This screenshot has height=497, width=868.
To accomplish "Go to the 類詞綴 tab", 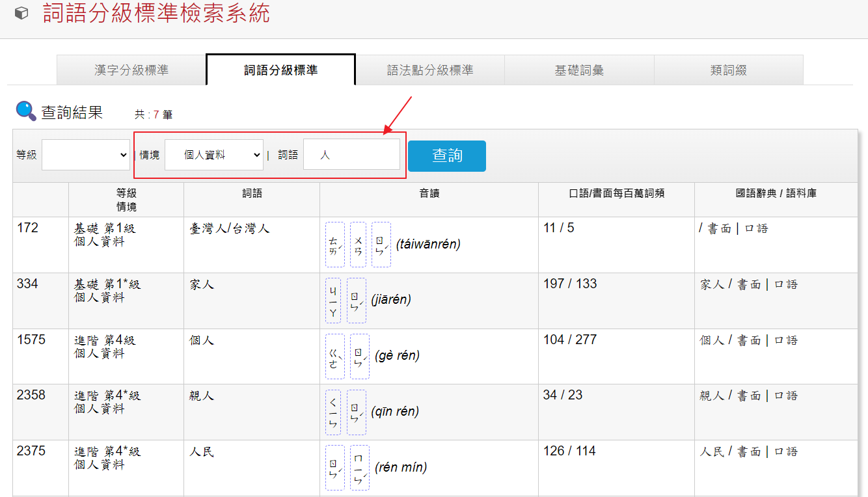I will click(x=728, y=70).
